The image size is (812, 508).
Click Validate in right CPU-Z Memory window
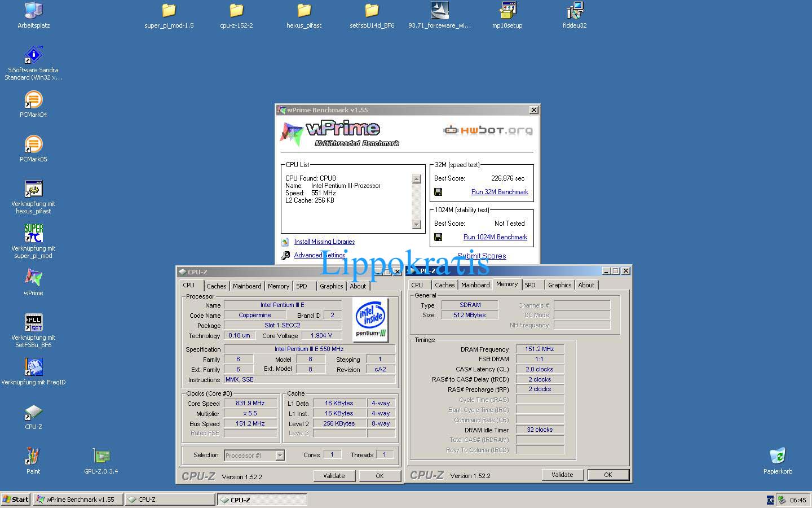click(562, 475)
